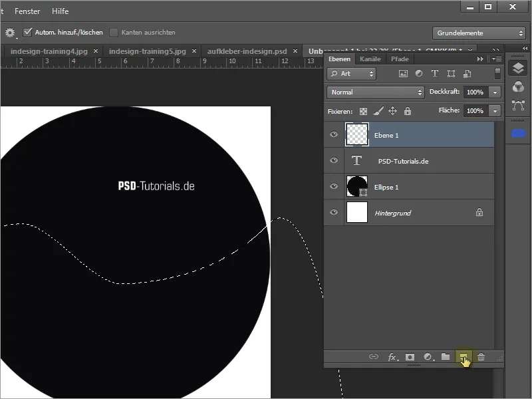The image size is (532, 399).
Task: Switch to aufkleber-indesign.psd document tab
Action: pyautogui.click(x=247, y=51)
